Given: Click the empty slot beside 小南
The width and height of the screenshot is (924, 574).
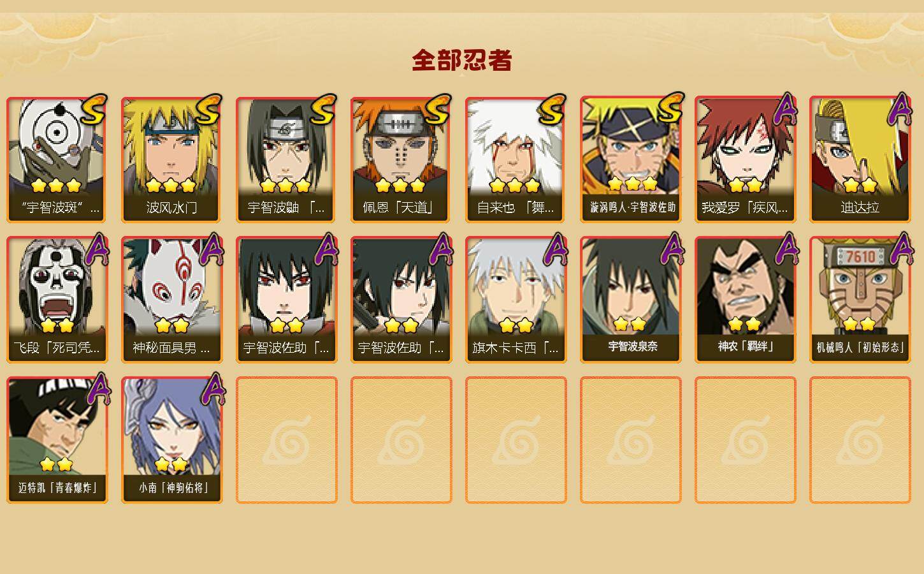Looking at the screenshot, I should pyautogui.click(x=286, y=440).
